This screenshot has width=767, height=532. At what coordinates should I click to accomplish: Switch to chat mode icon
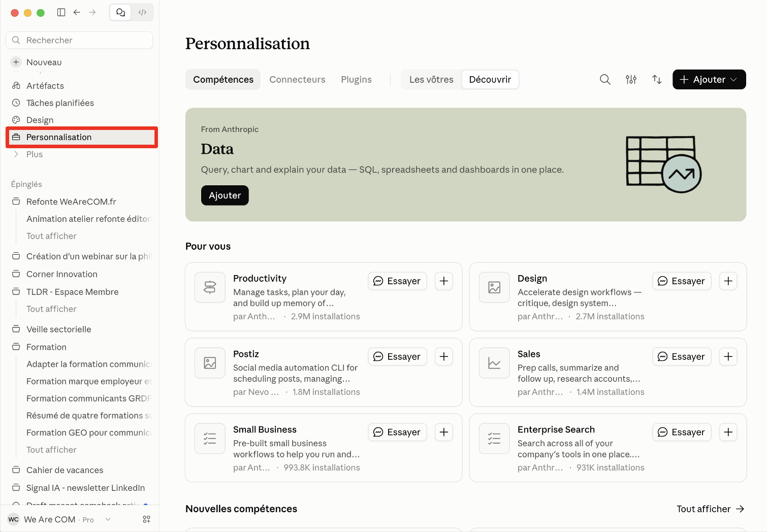(121, 12)
